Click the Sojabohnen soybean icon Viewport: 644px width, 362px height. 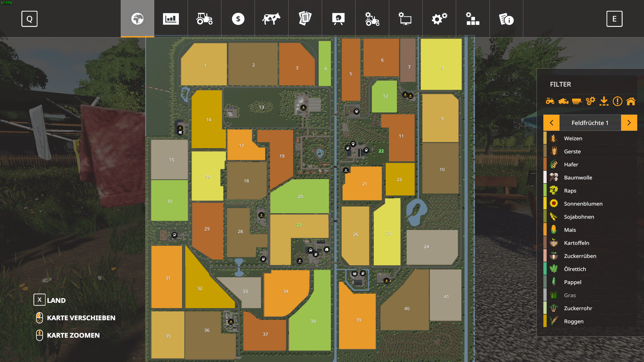coord(554,217)
